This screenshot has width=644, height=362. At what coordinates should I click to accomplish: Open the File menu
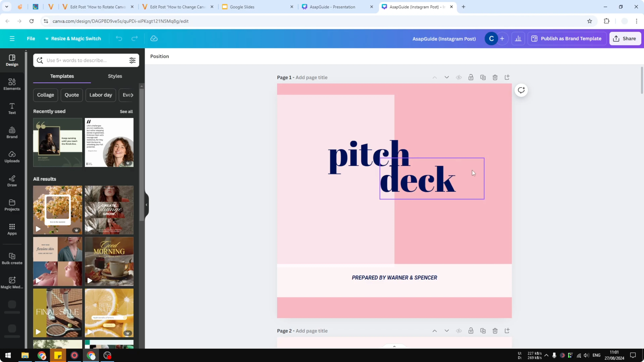[31, 38]
